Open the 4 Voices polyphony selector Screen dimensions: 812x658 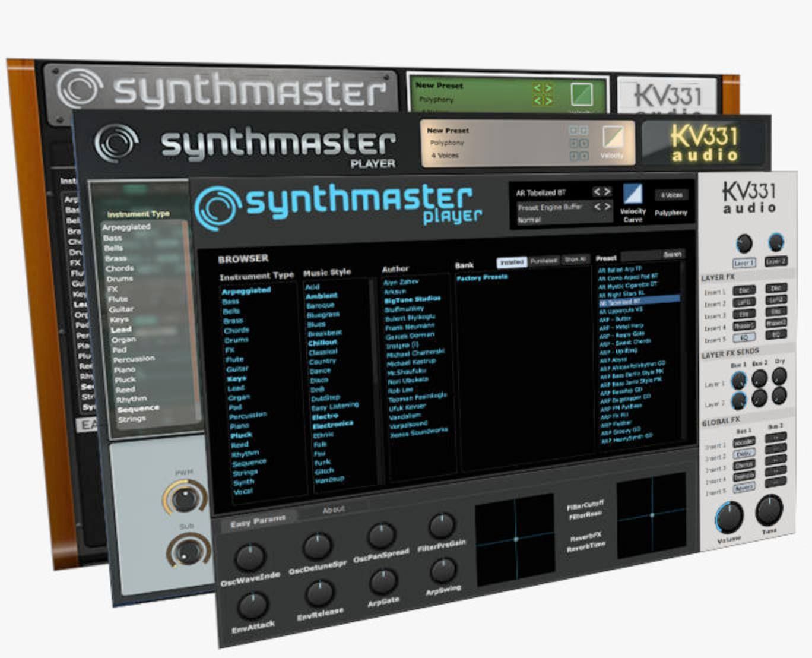(x=671, y=195)
